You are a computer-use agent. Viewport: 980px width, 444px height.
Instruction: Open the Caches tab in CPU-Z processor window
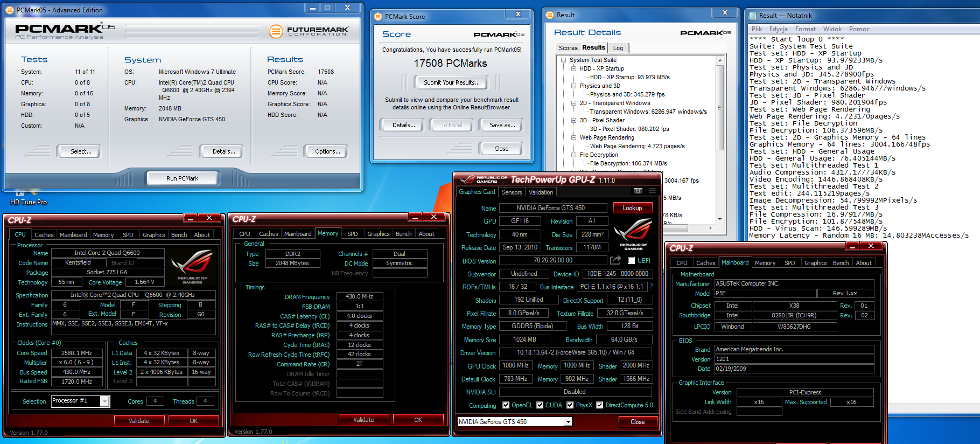tap(44, 235)
